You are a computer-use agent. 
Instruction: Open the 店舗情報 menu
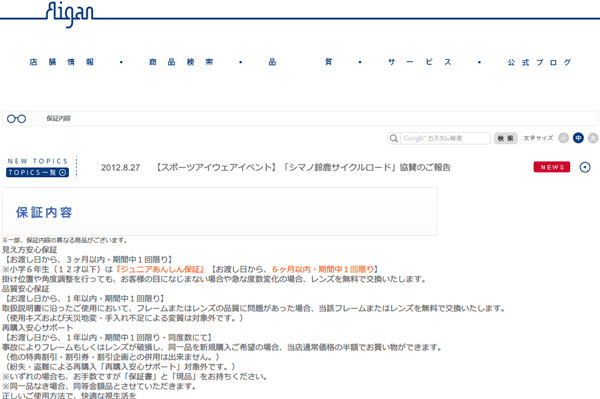tap(62, 62)
